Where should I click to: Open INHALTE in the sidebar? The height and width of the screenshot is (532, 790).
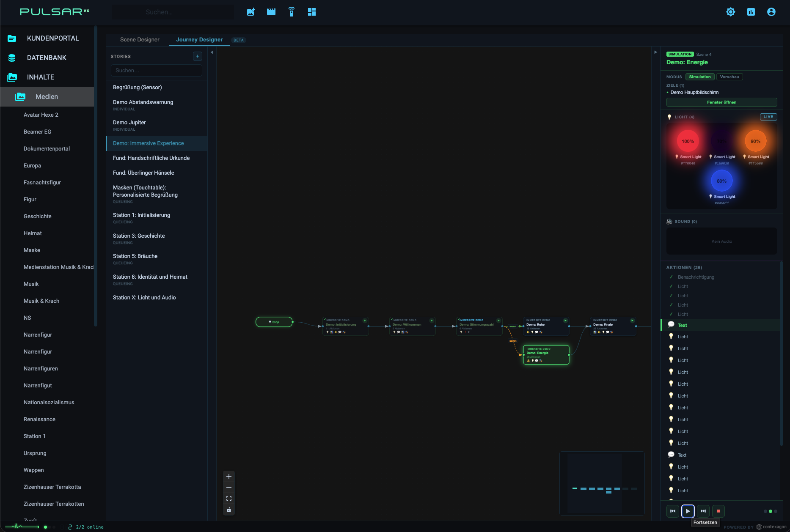pos(41,77)
